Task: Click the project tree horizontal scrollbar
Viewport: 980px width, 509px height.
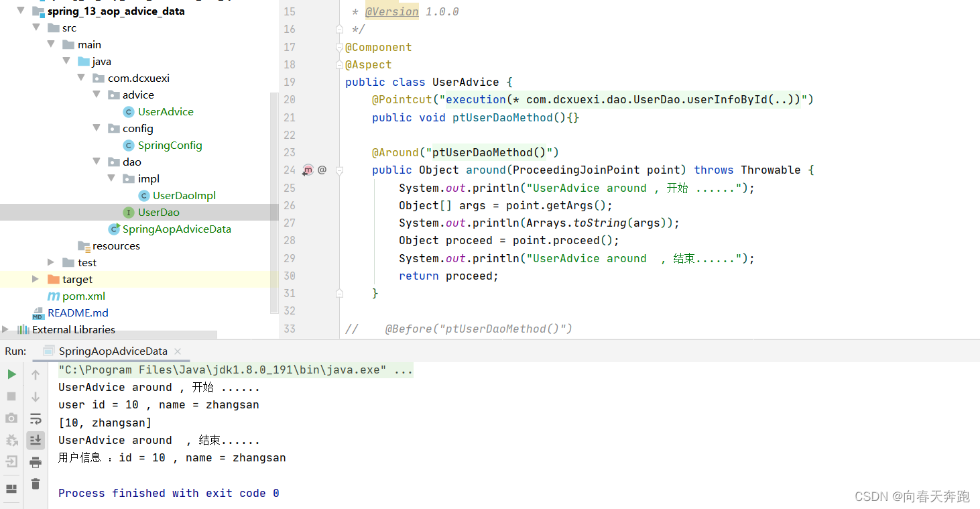Action: point(109,335)
